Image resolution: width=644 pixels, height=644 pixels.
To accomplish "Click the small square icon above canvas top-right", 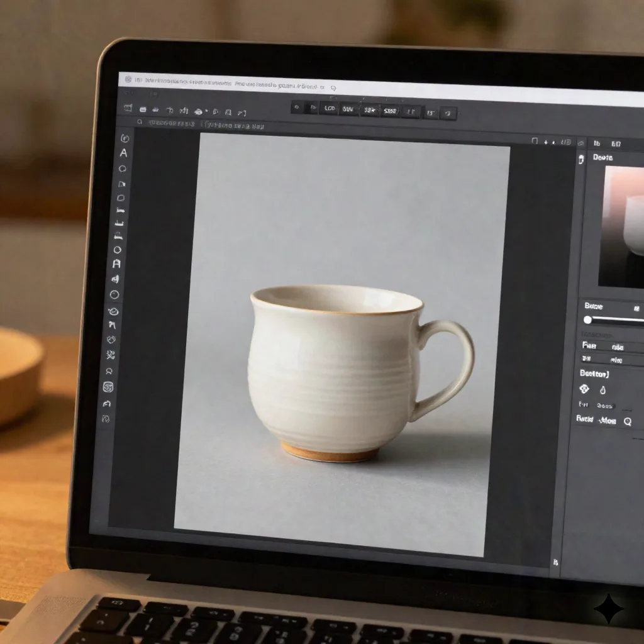I will coord(535,141).
